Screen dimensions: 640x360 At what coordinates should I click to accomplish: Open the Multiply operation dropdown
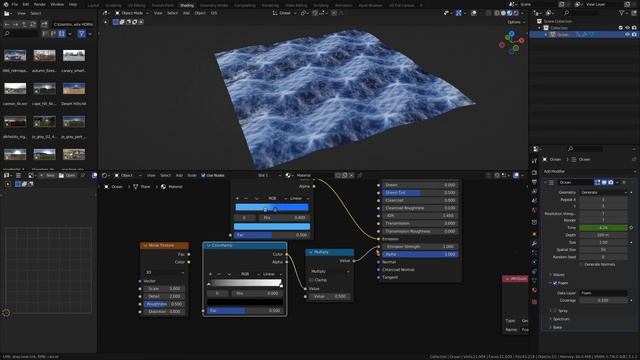coord(329,271)
